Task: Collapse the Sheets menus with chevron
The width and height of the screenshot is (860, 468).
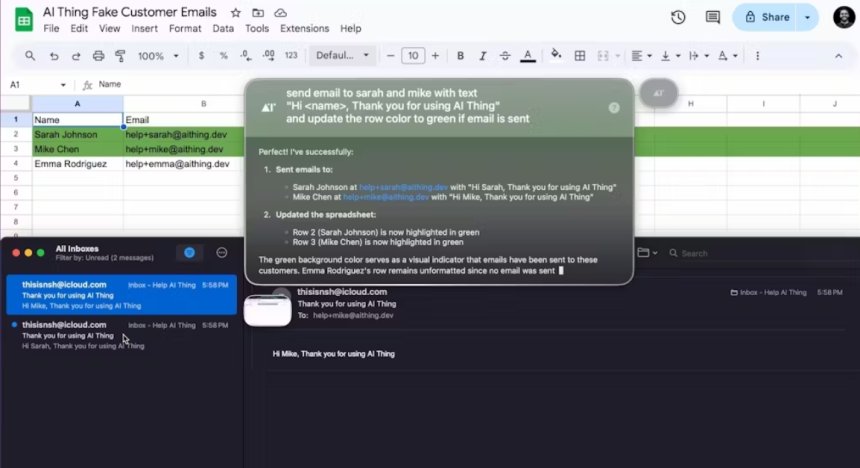Action: pyautogui.click(x=838, y=55)
